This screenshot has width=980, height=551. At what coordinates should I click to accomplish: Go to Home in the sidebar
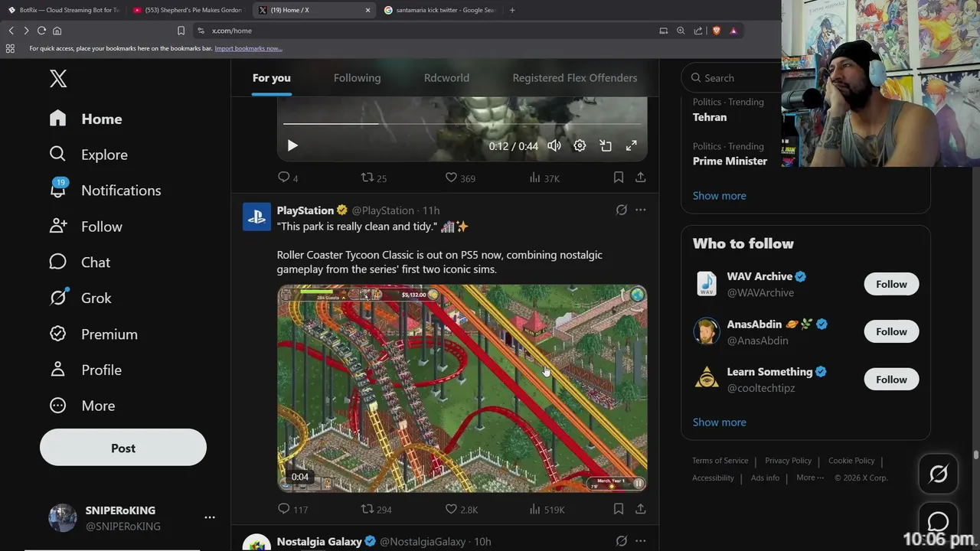point(86,119)
